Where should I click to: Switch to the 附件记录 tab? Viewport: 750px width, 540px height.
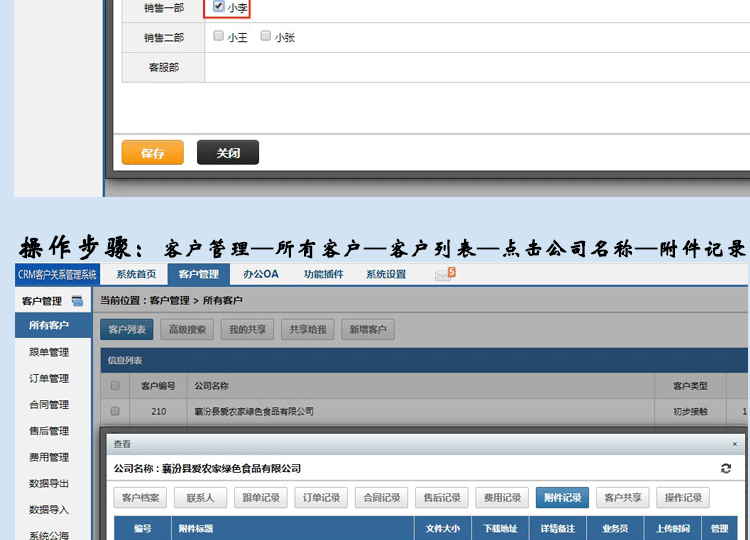[x=562, y=498]
